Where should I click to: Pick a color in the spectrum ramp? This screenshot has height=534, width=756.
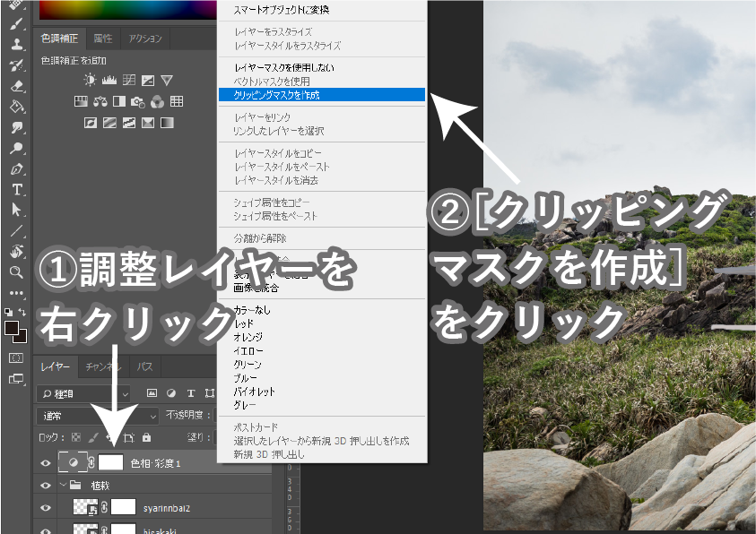(127, 10)
